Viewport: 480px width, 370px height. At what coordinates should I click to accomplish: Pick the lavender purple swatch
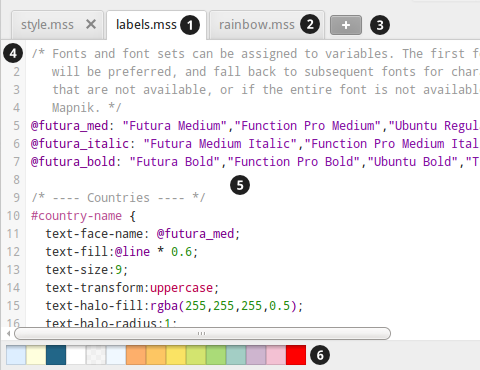point(256,355)
